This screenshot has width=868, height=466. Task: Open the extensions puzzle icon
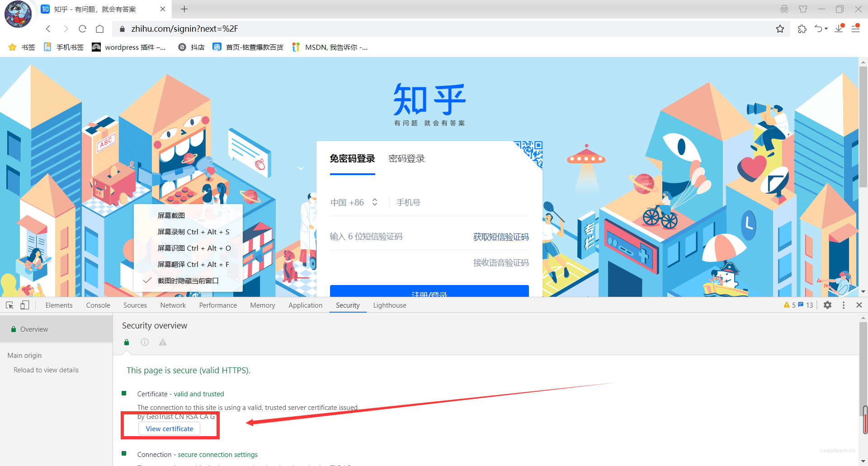click(802, 29)
